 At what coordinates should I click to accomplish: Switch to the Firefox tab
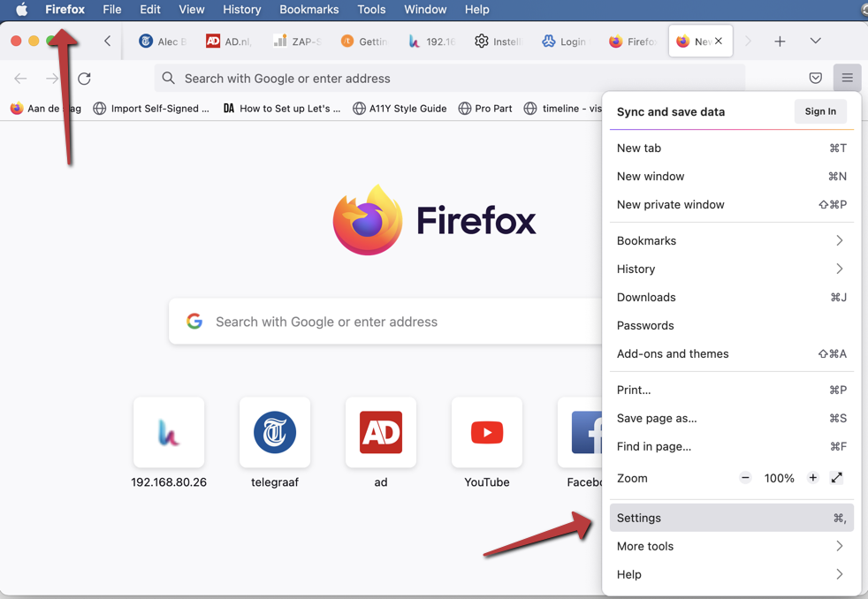click(633, 42)
